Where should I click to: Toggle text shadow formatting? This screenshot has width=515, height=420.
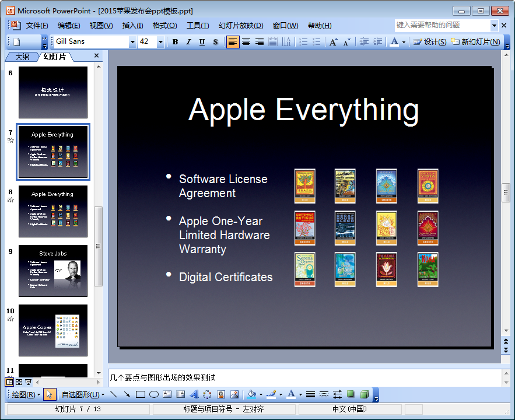click(x=215, y=41)
